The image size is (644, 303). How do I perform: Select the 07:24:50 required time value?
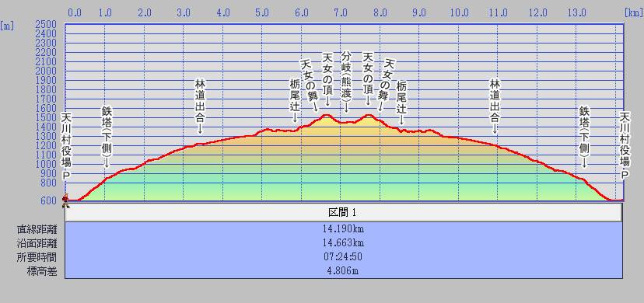(343, 257)
